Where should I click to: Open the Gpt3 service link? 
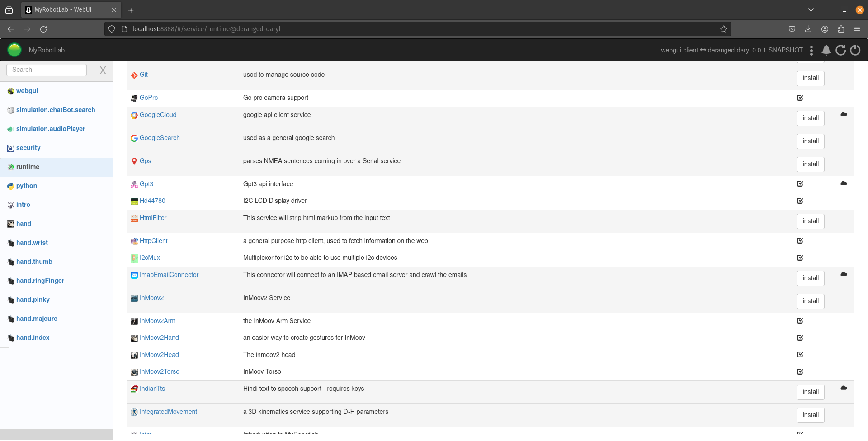tap(146, 184)
